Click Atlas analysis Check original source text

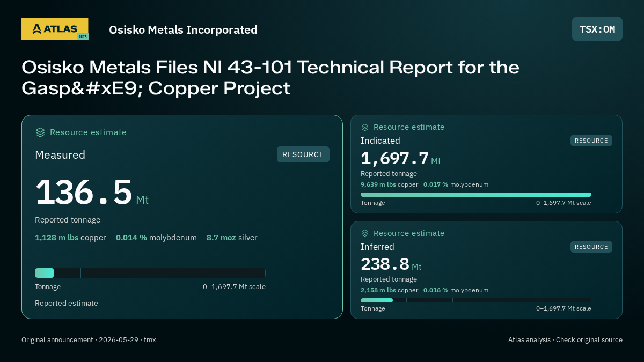point(565,340)
